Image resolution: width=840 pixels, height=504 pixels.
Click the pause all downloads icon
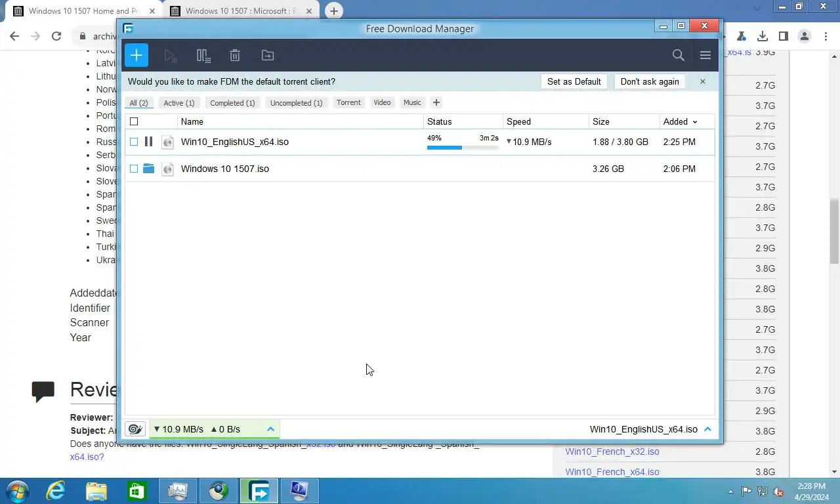pyautogui.click(x=203, y=56)
